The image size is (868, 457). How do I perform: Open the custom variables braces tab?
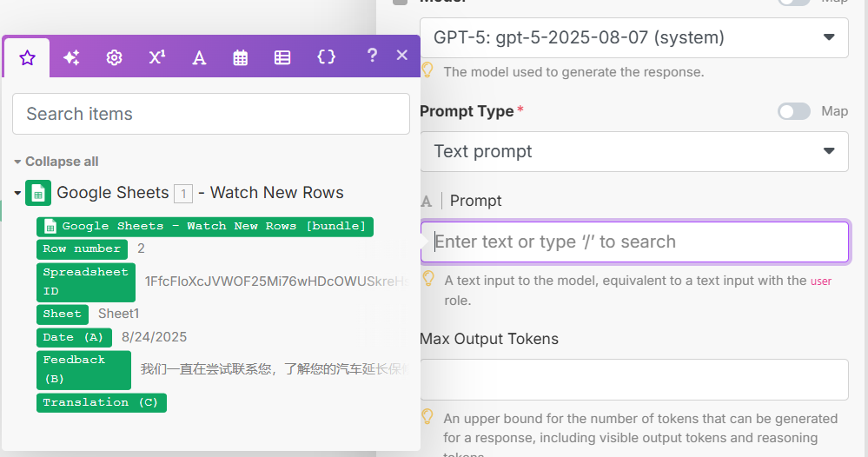(326, 56)
